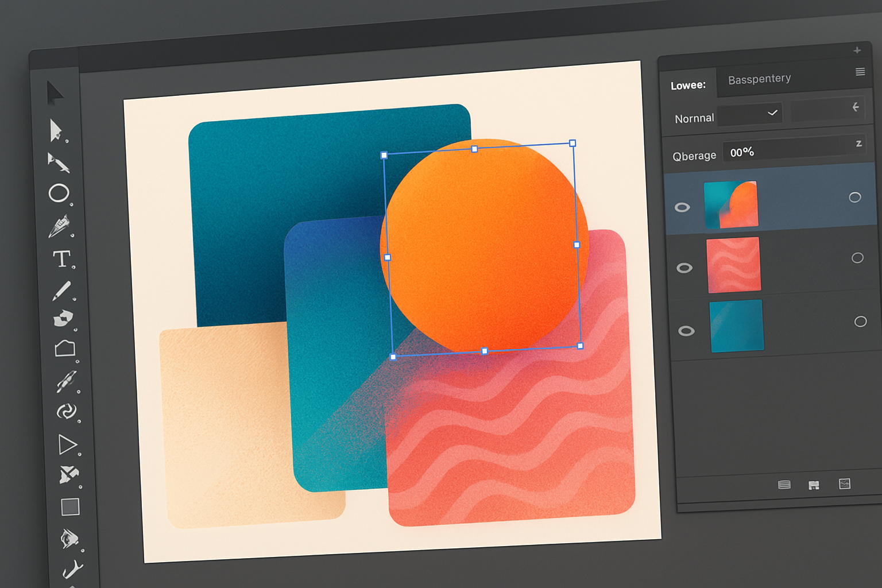Hide the teal layer

tap(686, 331)
